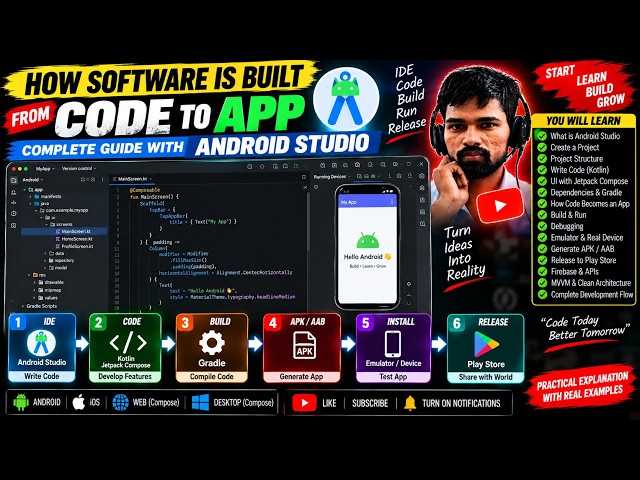Click Android Studio icon in step 1 card
The width and height of the screenshot is (640, 480).
[41, 342]
